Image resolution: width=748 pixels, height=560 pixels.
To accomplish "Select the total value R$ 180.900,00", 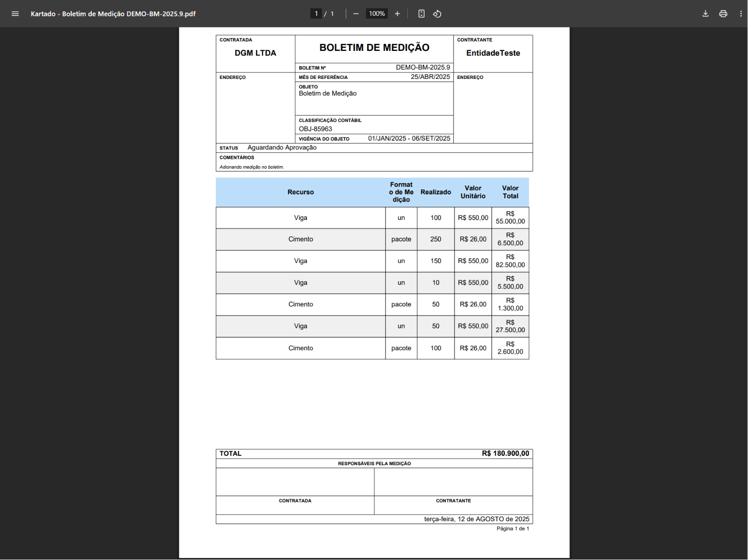I will (x=506, y=454).
